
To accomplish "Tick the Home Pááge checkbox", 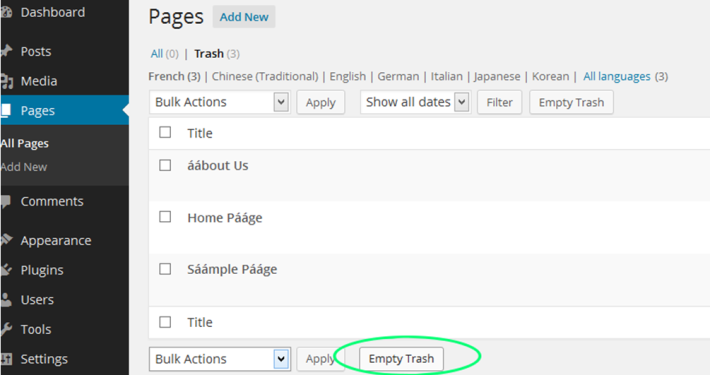I will coord(165,217).
